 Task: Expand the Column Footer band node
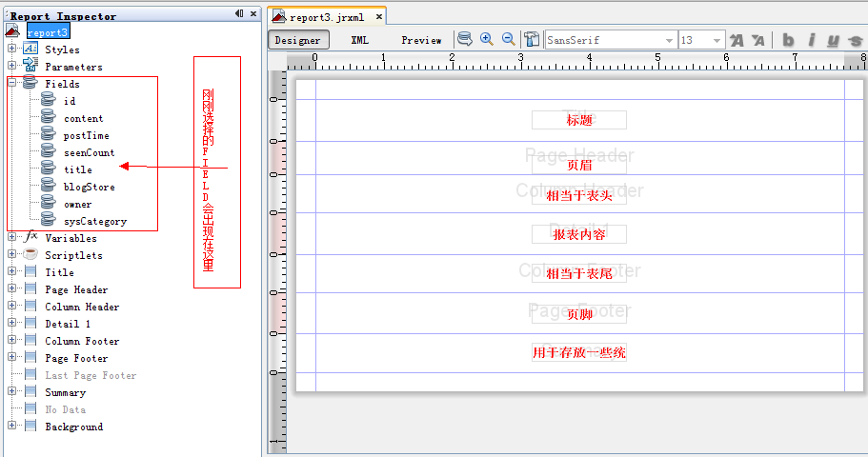click(11, 340)
